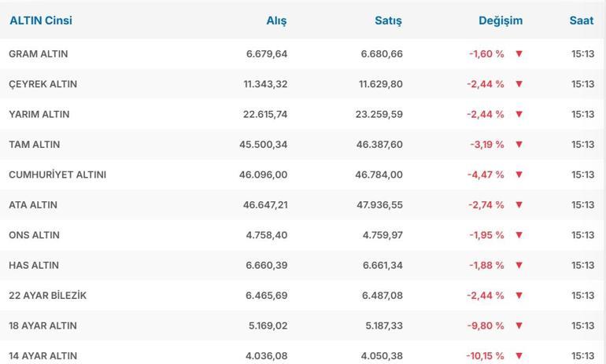Click the down arrow icon in YARIM ALTIN row
The width and height of the screenshot is (606, 364).
click(x=519, y=115)
